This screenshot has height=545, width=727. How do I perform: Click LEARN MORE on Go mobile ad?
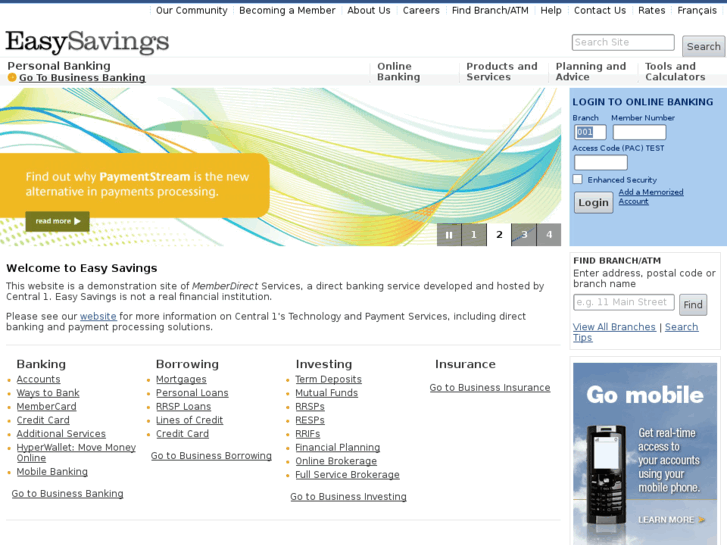coord(671,520)
